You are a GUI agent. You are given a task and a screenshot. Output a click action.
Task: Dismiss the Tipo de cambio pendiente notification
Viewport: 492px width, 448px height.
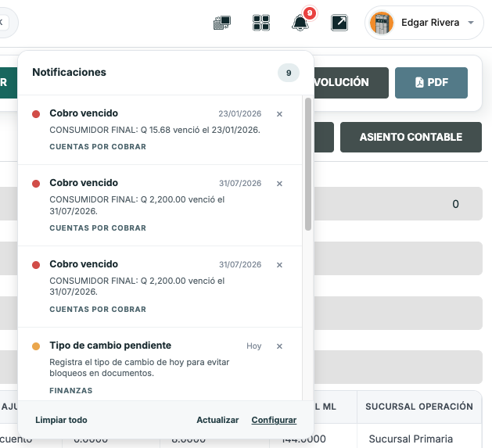tap(279, 346)
